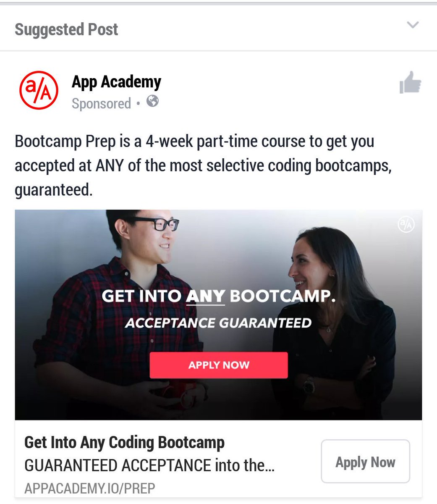The width and height of the screenshot is (437, 504).
Task: Visit the APPACADEMY.IO/PREP link
Action: pos(90,488)
